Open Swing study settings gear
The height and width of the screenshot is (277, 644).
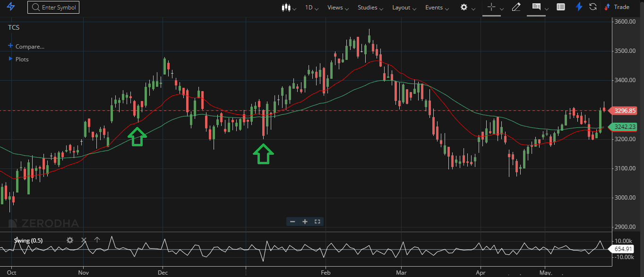coord(69,240)
